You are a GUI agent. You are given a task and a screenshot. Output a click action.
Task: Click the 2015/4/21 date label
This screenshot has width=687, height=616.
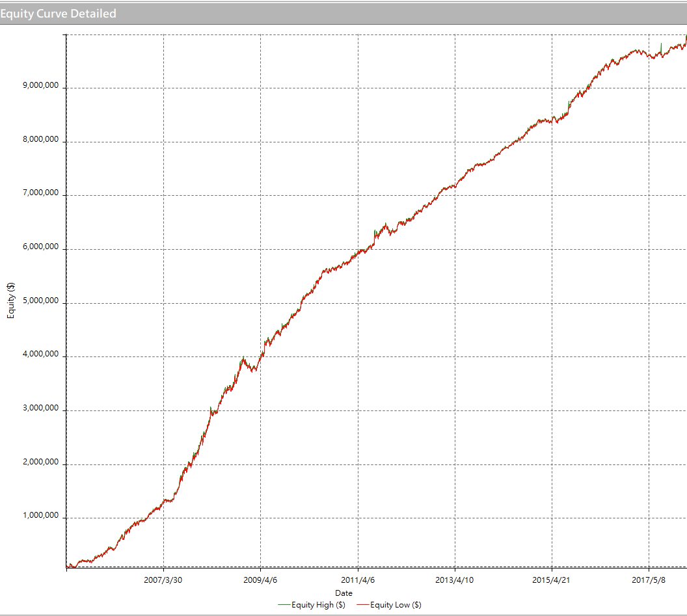tap(551, 580)
